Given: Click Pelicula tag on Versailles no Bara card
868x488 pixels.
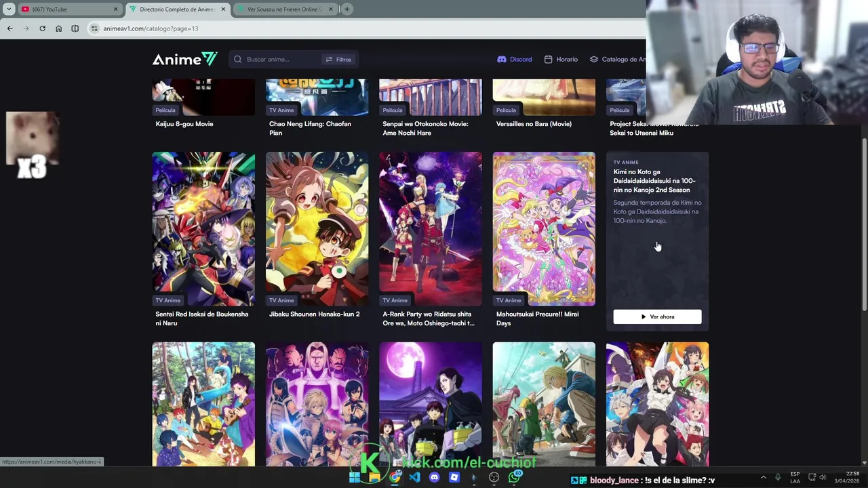Looking at the screenshot, I should [x=506, y=110].
